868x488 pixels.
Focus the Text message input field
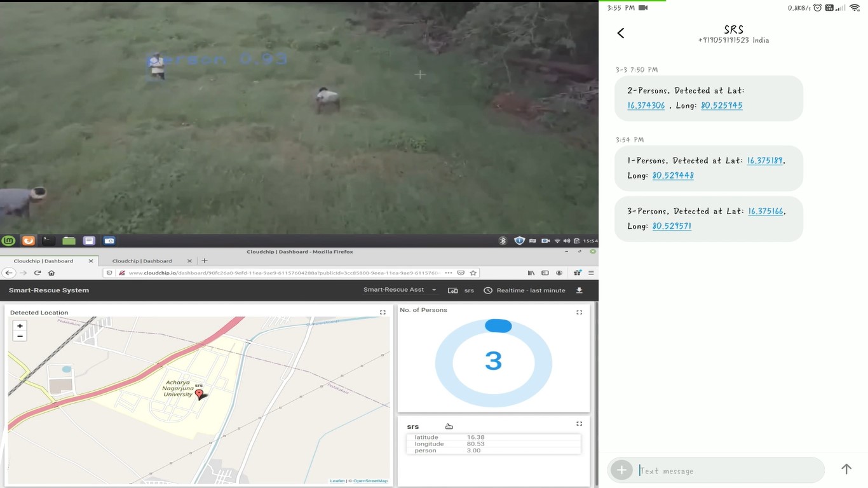coord(724,471)
